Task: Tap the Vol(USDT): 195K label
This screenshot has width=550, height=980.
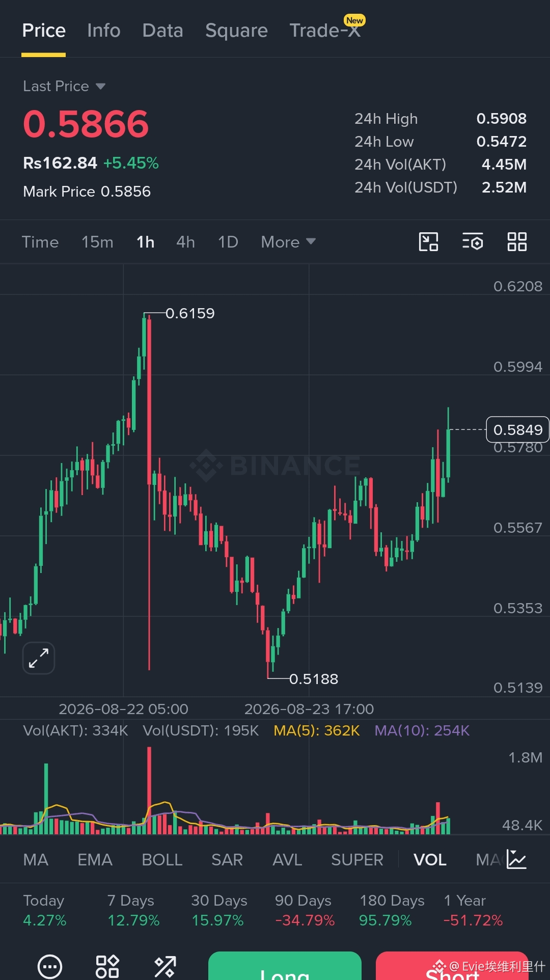Action: pyautogui.click(x=201, y=730)
